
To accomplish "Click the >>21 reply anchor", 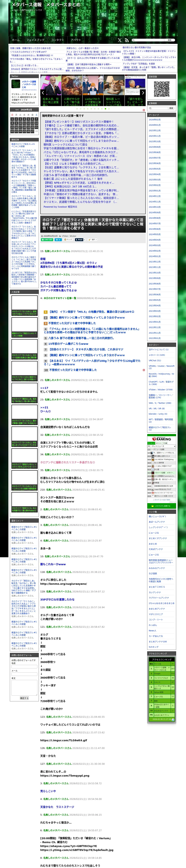I will coord(44,407).
